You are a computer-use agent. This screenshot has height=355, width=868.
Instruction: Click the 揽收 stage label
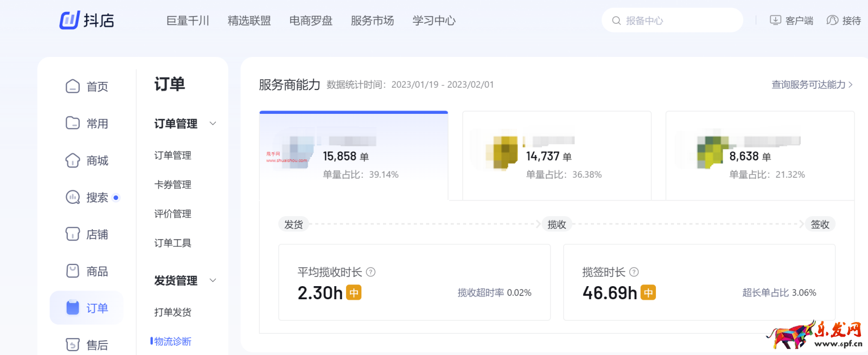tap(557, 224)
